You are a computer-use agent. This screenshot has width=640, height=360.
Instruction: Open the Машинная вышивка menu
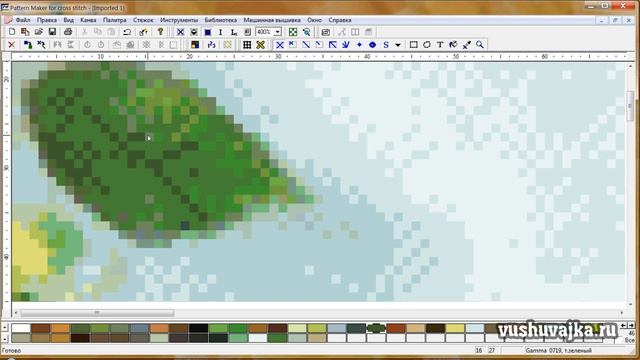point(272,20)
